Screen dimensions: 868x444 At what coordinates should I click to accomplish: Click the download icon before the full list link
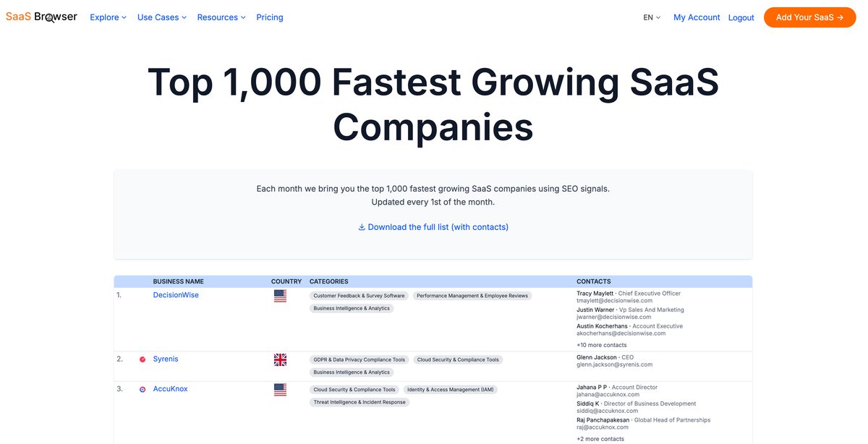click(x=362, y=226)
